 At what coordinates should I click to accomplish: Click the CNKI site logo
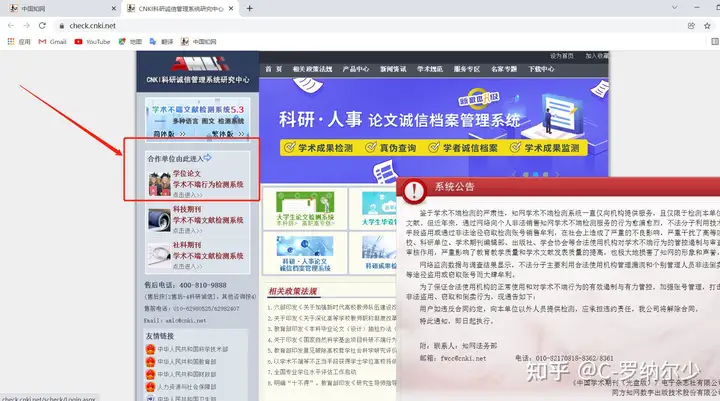click(x=198, y=63)
